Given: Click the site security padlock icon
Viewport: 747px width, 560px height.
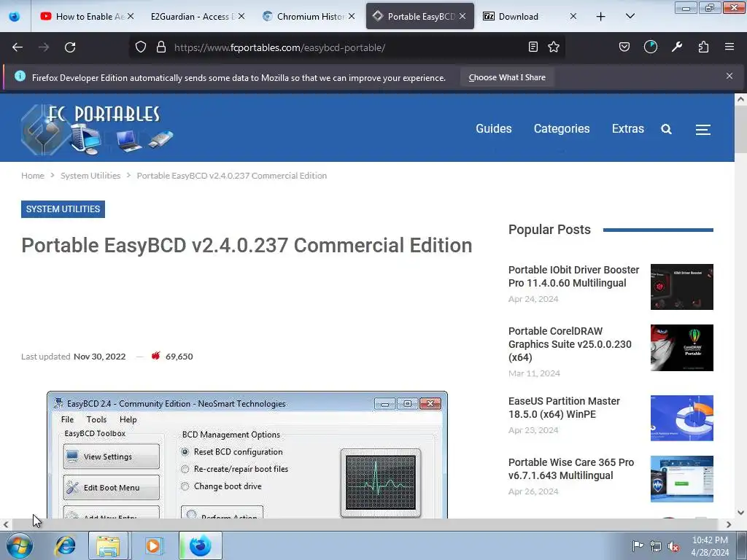Looking at the screenshot, I should (161, 47).
